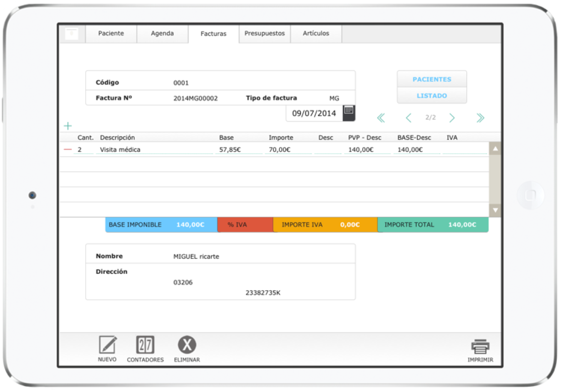This screenshot has width=562, height=392.
Task: Jump to the last invoice record
Action: tap(480, 118)
